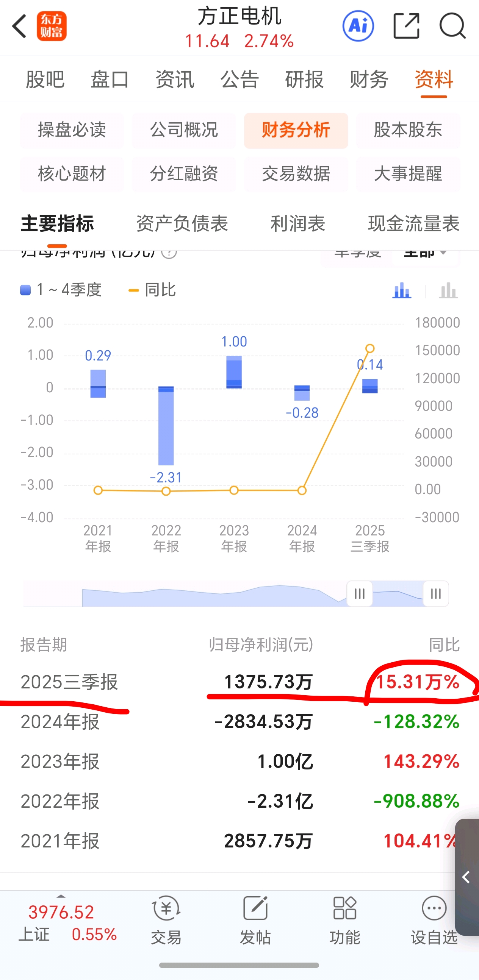Viewport: 479px width, 980px height.
Task: Open the 研报 tab
Action: point(304,80)
